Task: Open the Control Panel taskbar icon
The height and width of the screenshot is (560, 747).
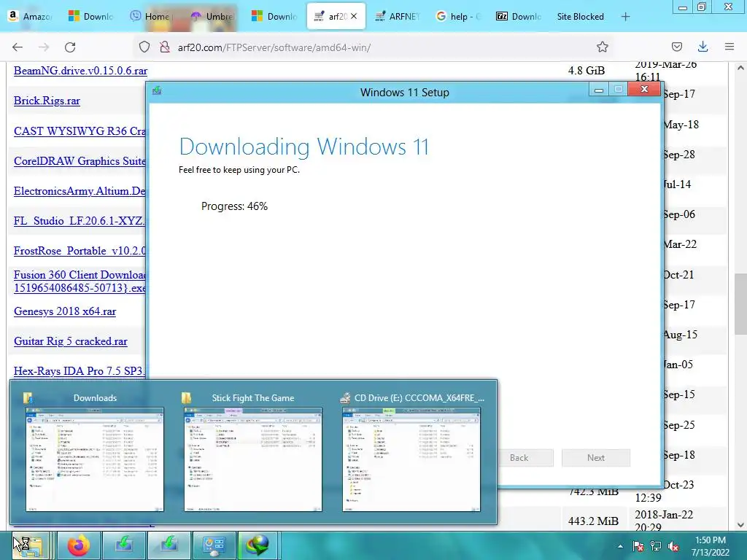Action: [x=214, y=545]
